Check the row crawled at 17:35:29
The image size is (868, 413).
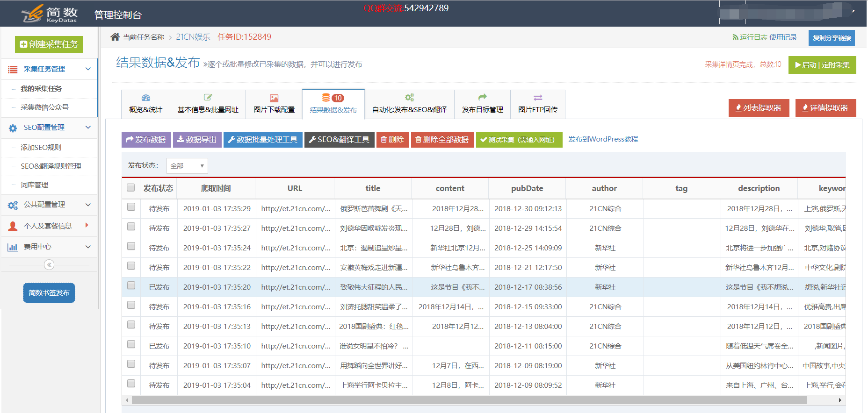coord(131,207)
